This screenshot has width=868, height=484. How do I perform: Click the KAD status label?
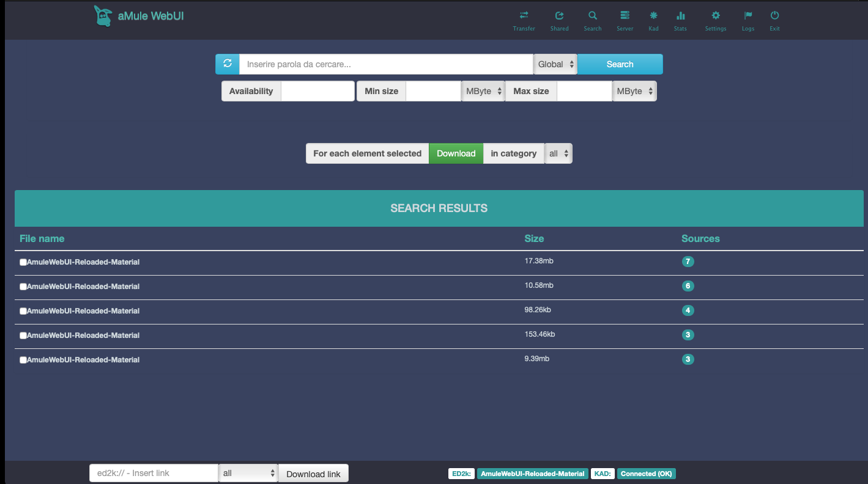(603, 474)
